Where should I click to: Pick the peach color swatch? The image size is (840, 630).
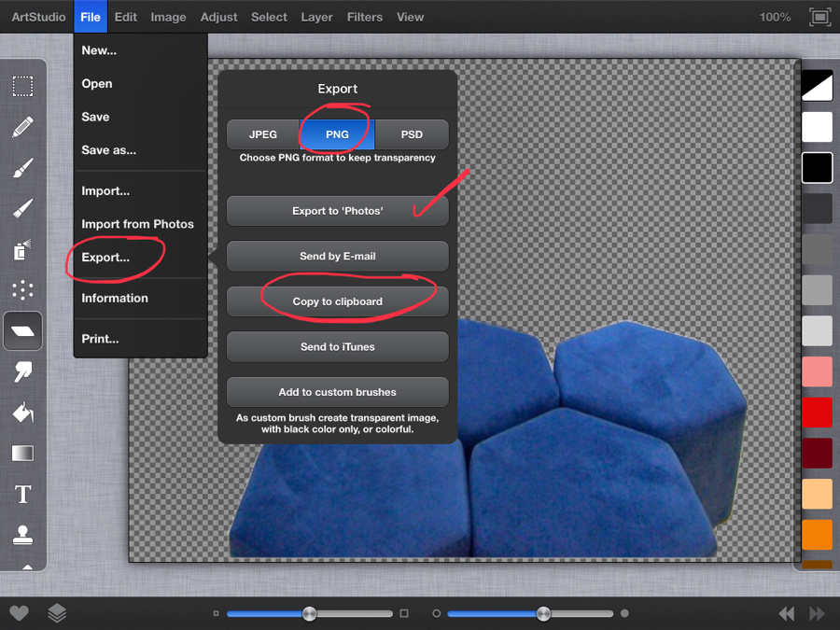817,494
